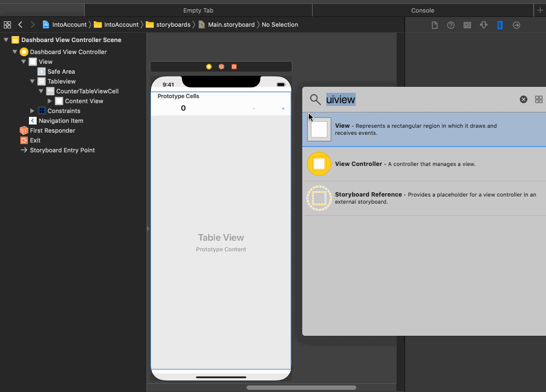Click the Library plus button in the toolbar

(x=540, y=10)
